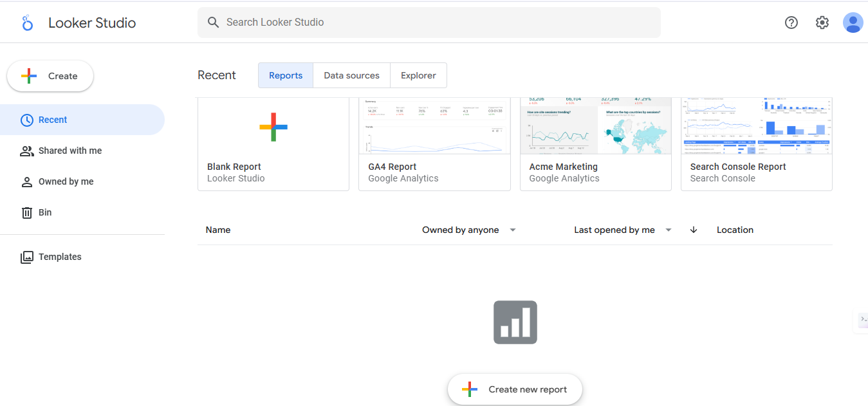Switch to the Reports tab
The height and width of the screenshot is (406, 868).
point(286,75)
